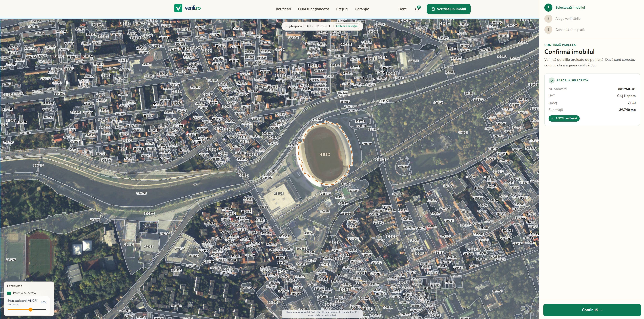This screenshot has width=644, height=319.
Task: Click parcel 341275 near the sports field
Action: tap(11, 260)
